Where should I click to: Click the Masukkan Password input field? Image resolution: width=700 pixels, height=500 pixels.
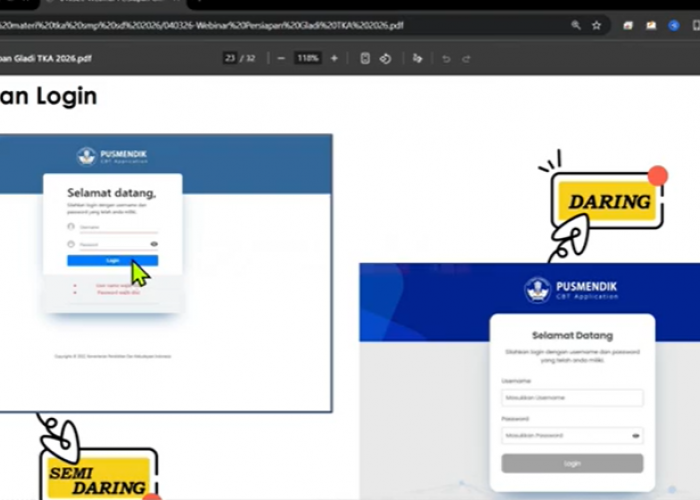coord(565,436)
